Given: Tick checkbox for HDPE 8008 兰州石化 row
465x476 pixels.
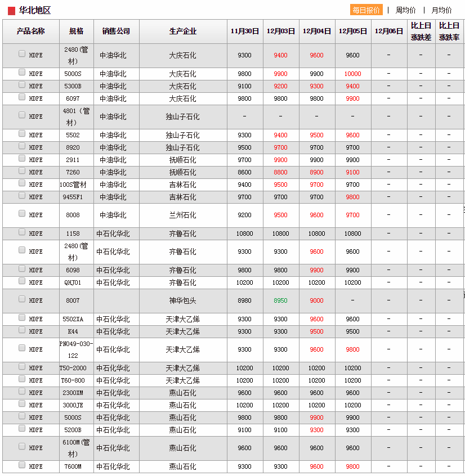Looking at the screenshot, I should [22, 213].
